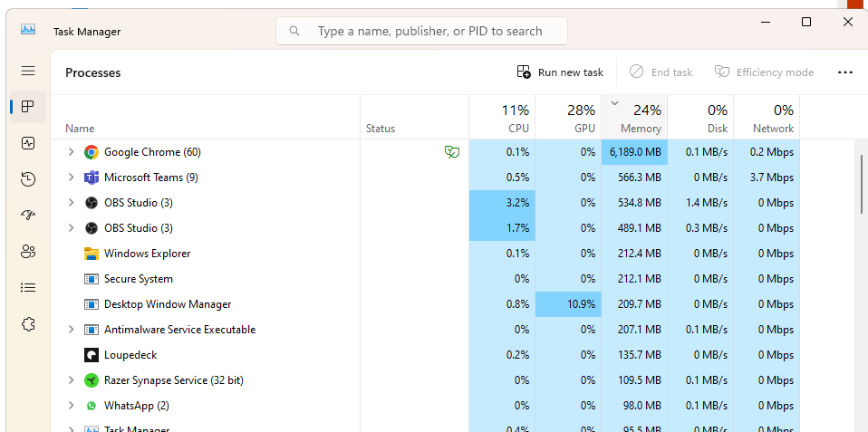Select the Secure System process name
868x432 pixels.
139,279
